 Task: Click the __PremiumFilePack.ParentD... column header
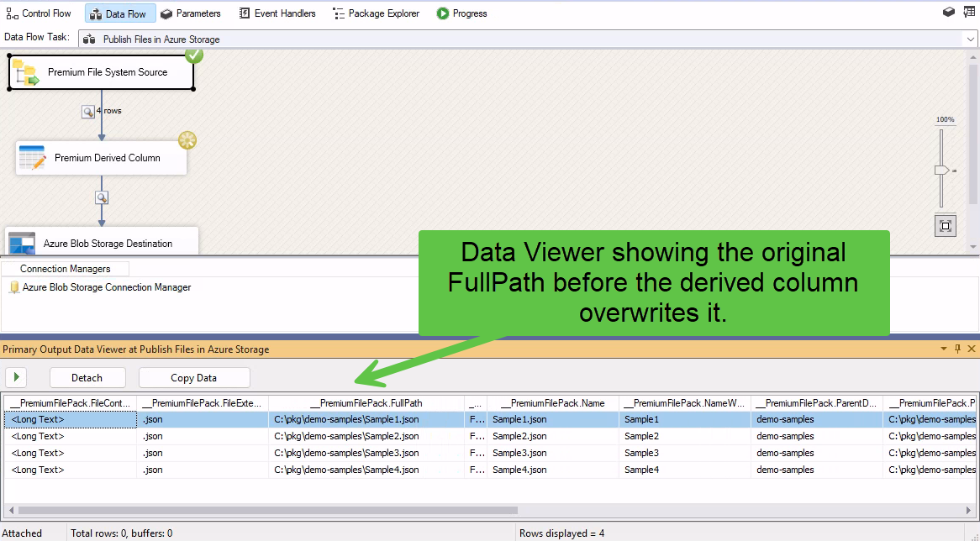point(817,403)
